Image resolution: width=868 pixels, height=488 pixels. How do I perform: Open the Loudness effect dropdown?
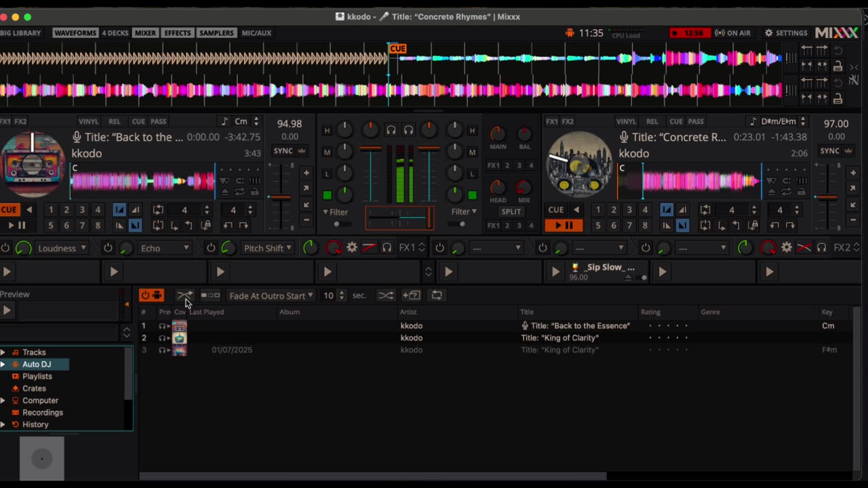(62, 248)
